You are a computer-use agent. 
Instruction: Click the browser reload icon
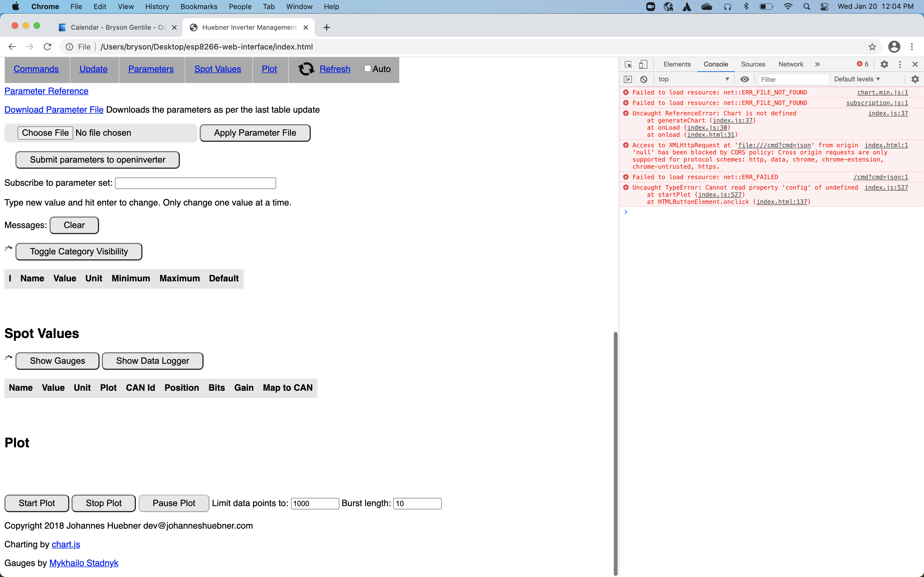click(47, 47)
